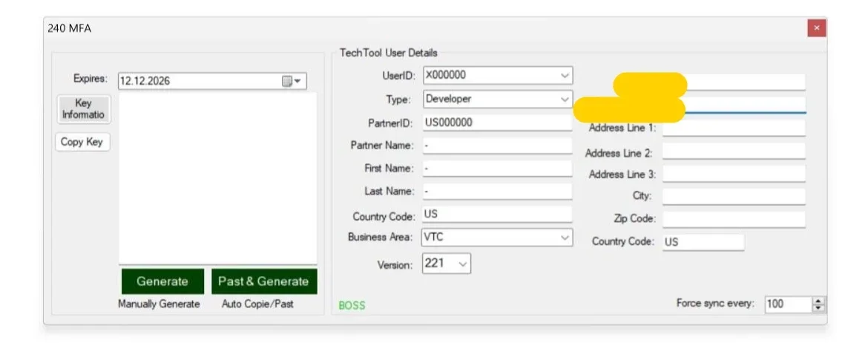Click the Zip Code input box
868x343 pixels.
coord(733,220)
